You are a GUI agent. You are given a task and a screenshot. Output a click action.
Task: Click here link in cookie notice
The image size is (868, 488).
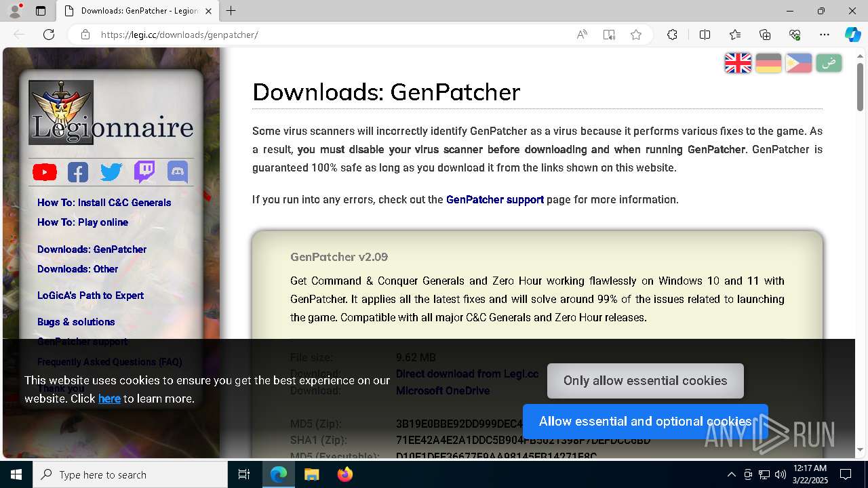tap(109, 399)
